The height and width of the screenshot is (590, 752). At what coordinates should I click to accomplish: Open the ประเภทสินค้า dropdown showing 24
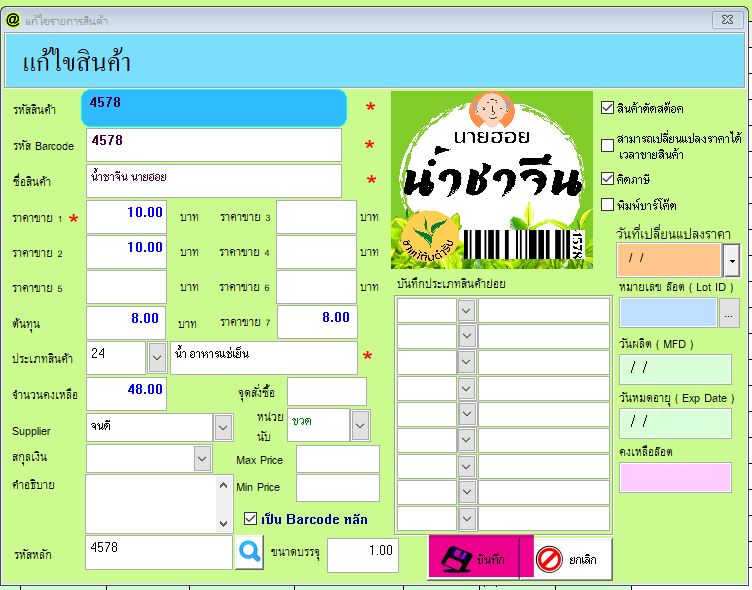click(x=157, y=357)
